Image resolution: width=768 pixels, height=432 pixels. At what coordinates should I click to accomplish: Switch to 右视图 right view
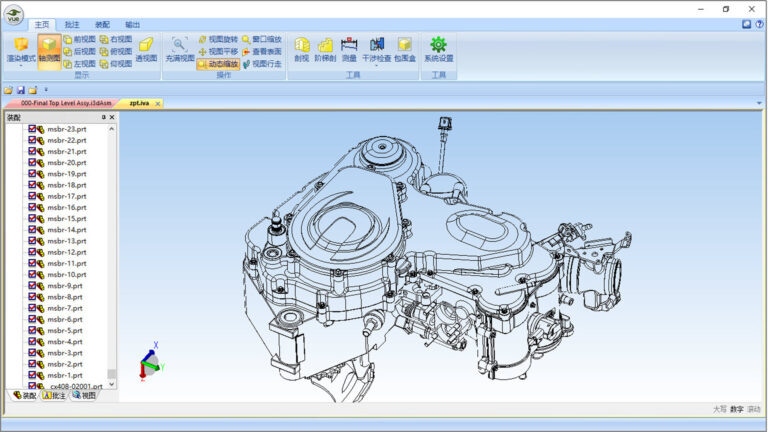point(116,39)
